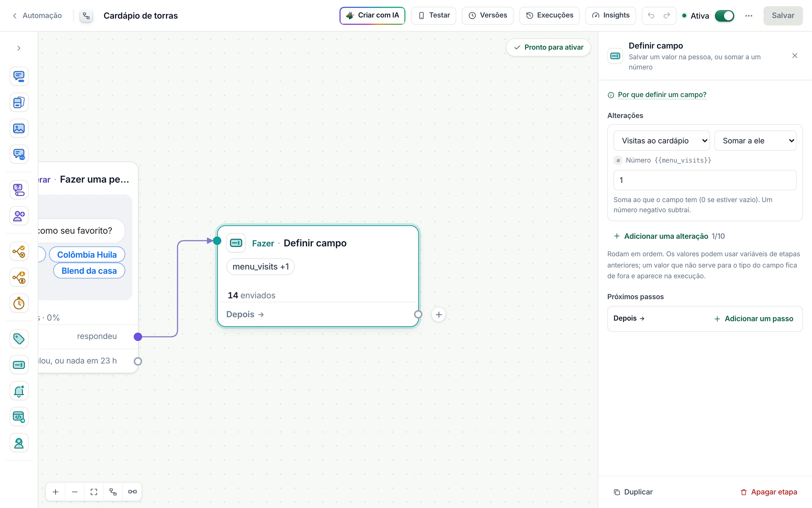The image size is (812, 508).
Task: Close the Definir campo panel
Action: 795,56
